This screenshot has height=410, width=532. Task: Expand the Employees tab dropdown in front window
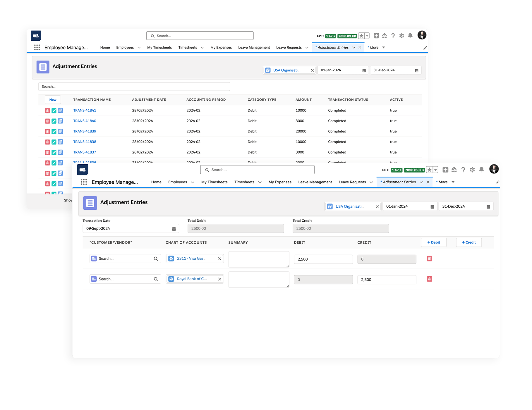pyautogui.click(x=193, y=182)
